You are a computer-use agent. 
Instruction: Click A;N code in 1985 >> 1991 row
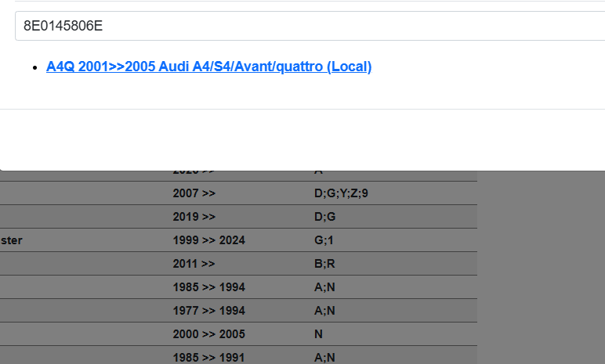pos(324,358)
